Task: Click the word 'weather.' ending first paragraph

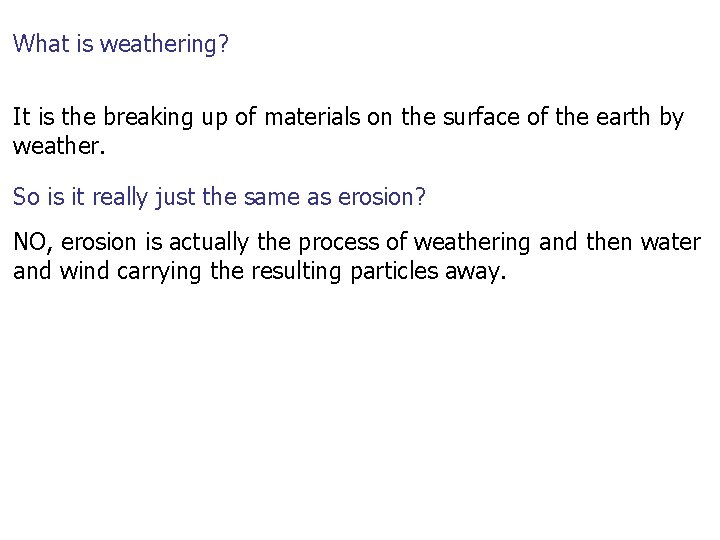Action: pos(59,146)
